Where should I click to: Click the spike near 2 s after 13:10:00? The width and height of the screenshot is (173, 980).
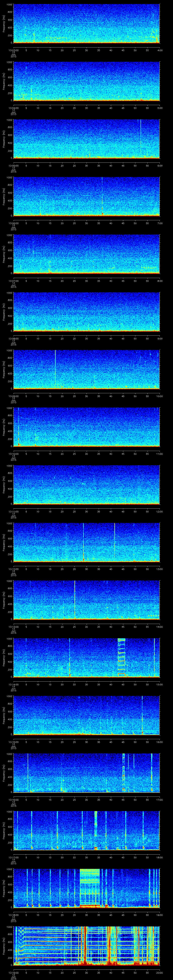tap(18, 427)
